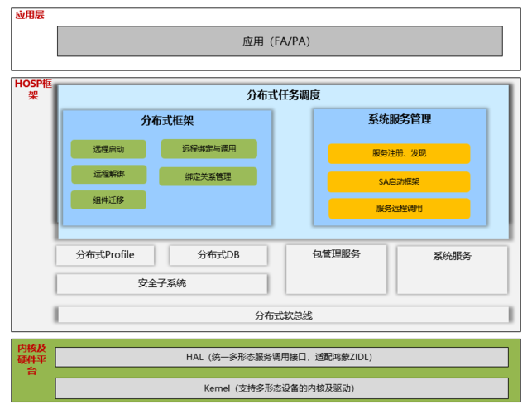Click the 服务注册、发现 yellow block

[x=399, y=153]
